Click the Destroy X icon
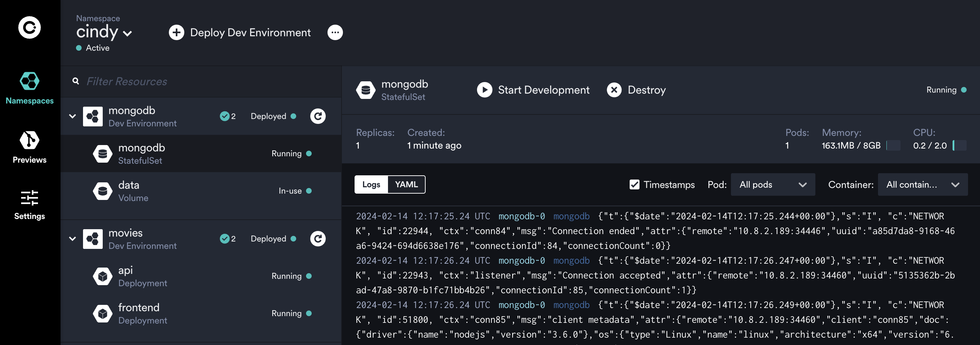Viewport: 980px width, 345px height. (613, 90)
